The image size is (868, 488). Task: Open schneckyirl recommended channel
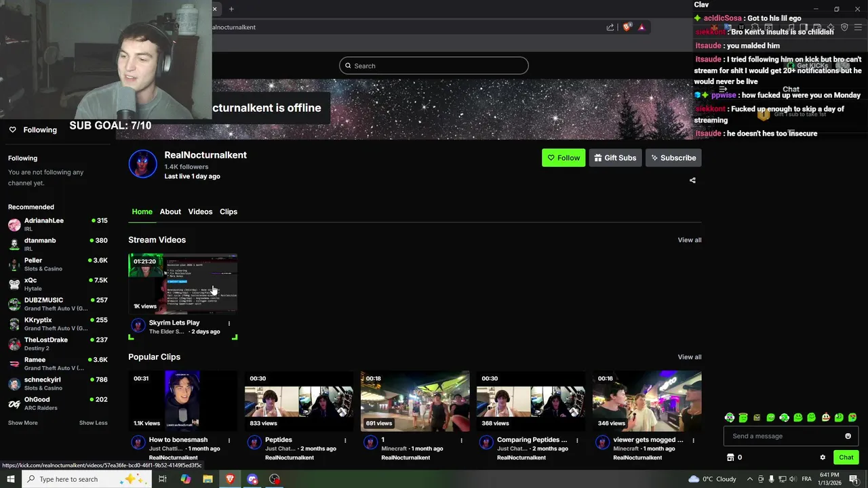click(58, 384)
